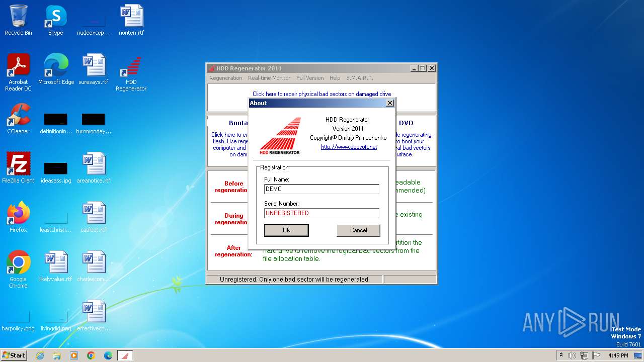Open File Explorer from taskbar

(57, 355)
